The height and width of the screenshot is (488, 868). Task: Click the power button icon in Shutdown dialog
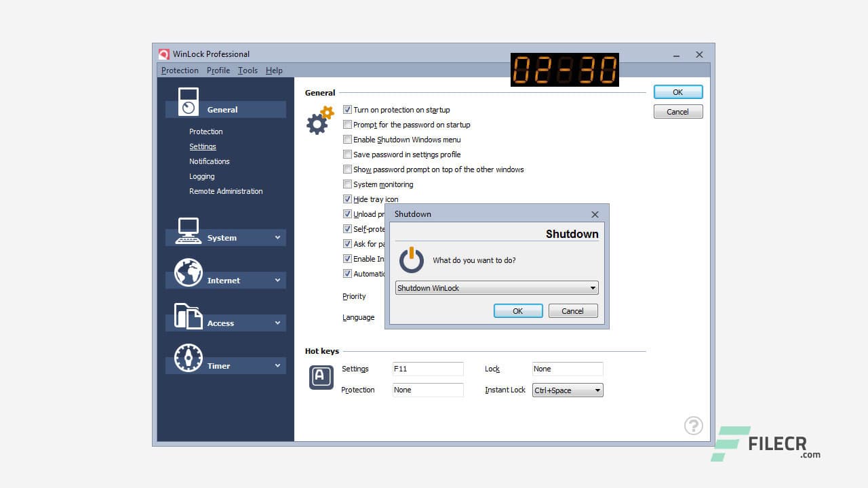(411, 260)
